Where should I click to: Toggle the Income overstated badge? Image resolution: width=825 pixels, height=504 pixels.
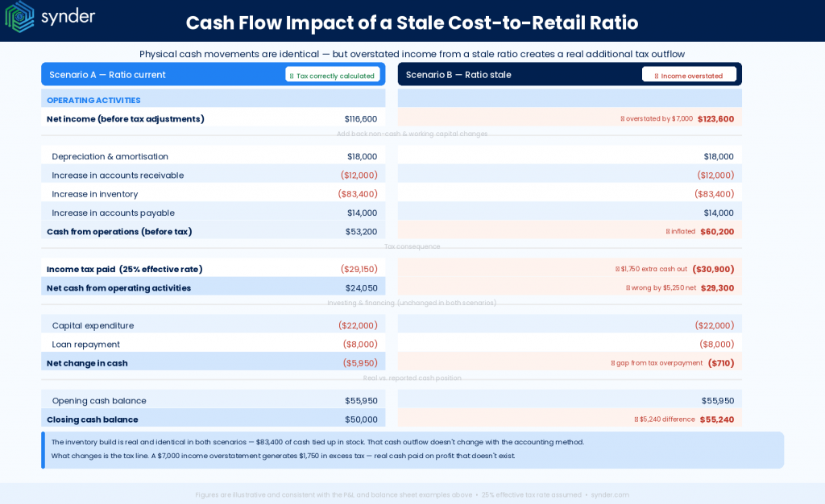(690, 74)
